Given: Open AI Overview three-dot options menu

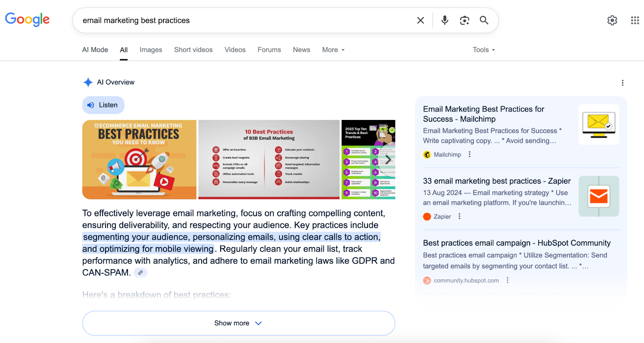Looking at the screenshot, I should [x=623, y=83].
